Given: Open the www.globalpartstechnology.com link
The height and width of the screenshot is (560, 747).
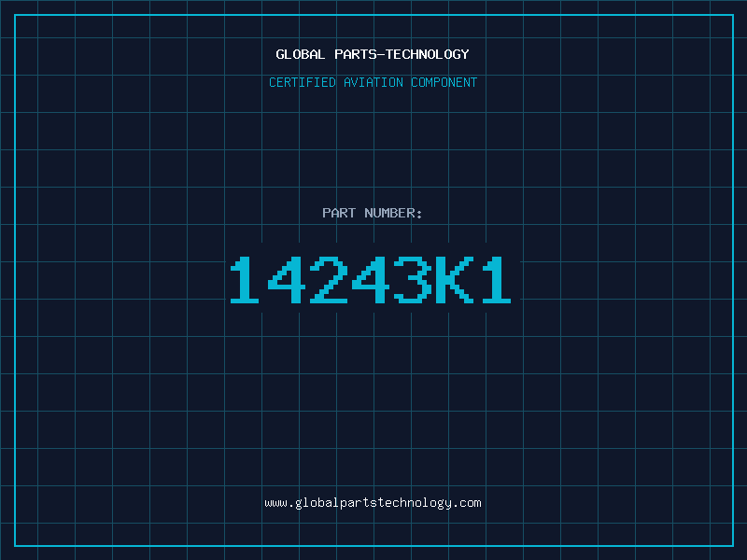Looking at the screenshot, I should [x=373, y=503].
